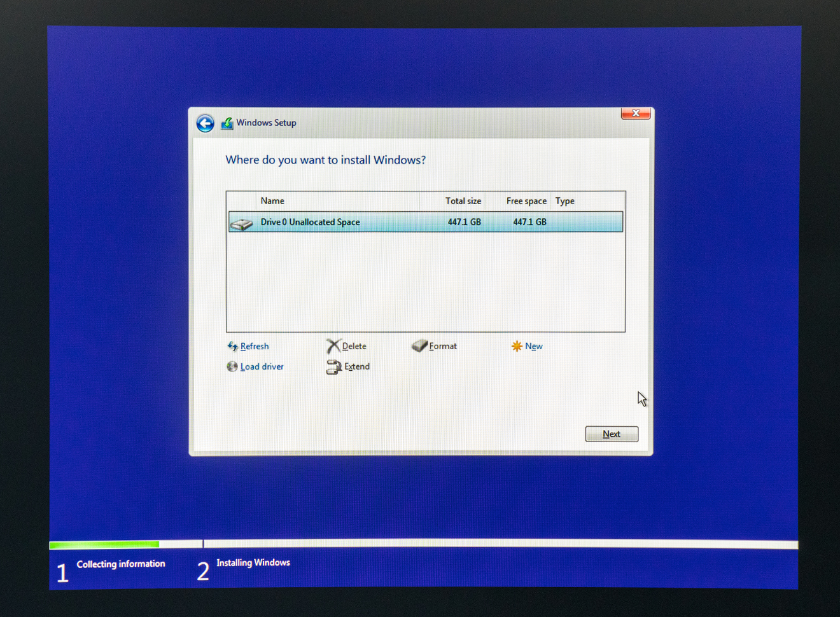Click the Total size column header
840x617 pixels.
[463, 200]
